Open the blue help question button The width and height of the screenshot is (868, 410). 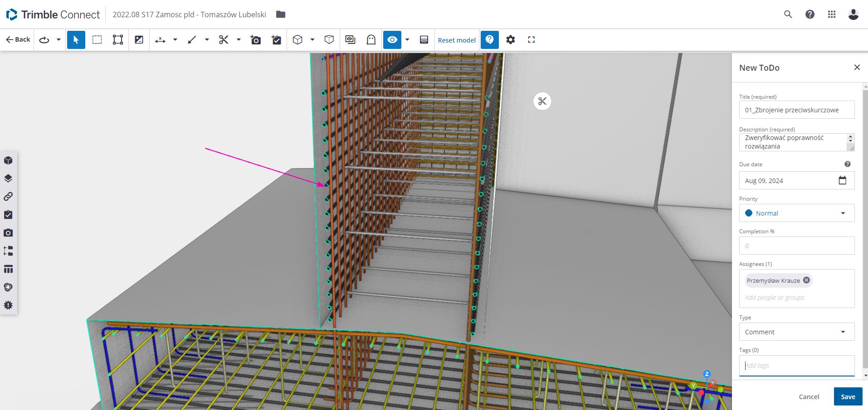coord(490,40)
